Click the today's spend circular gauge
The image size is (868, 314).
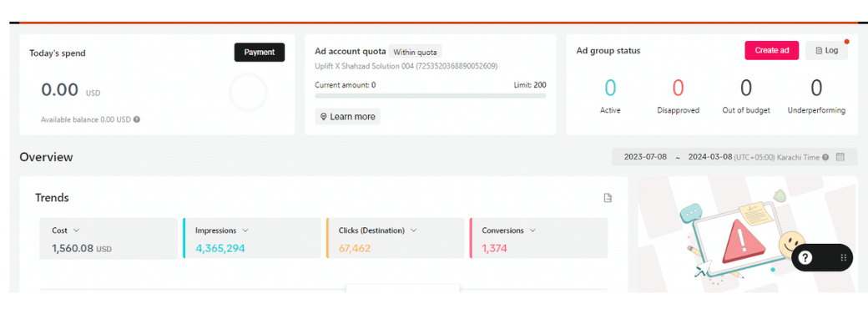pyautogui.click(x=248, y=93)
